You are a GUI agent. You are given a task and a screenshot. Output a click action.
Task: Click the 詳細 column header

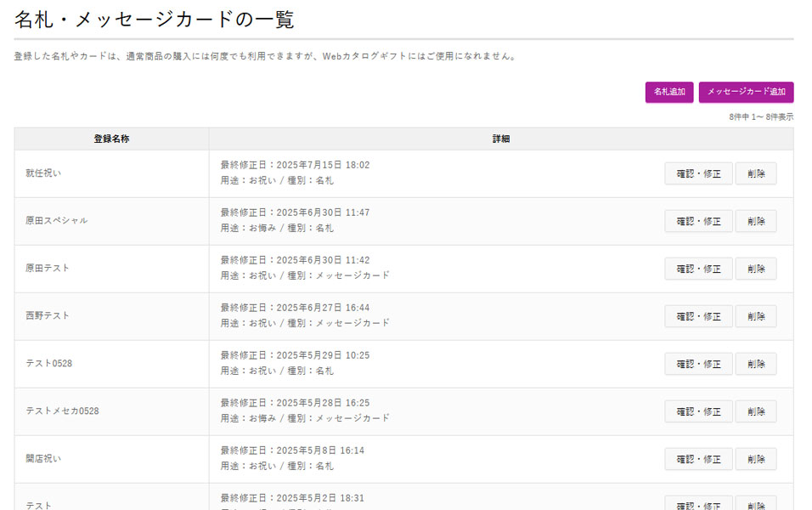pos(501,139)
